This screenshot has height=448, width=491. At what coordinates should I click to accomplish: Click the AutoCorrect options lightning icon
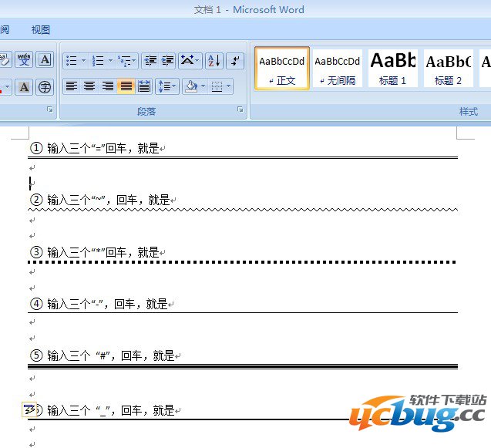coord(29,409)
